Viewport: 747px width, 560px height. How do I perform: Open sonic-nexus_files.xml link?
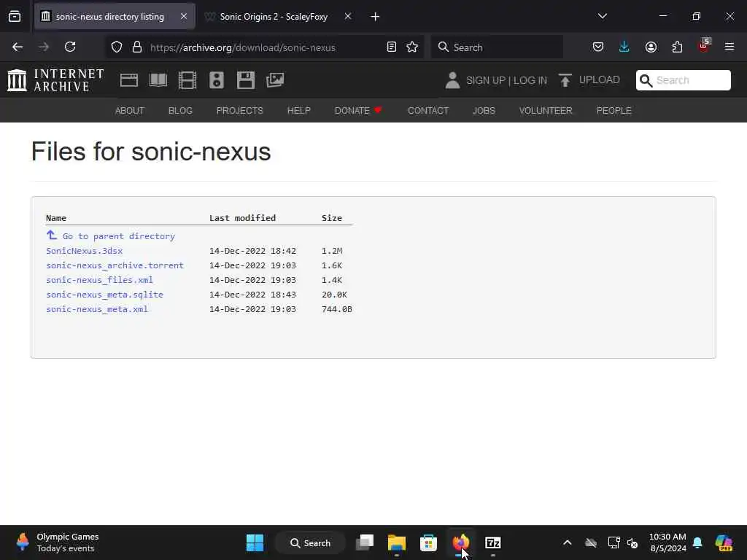coord(99,280)
